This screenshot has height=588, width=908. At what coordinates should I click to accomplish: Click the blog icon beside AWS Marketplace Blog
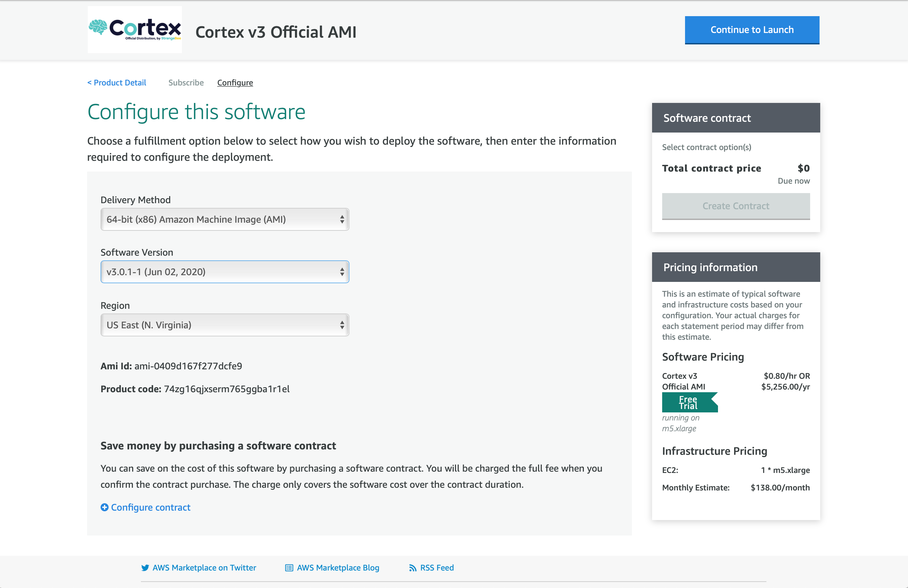(289, 567)
